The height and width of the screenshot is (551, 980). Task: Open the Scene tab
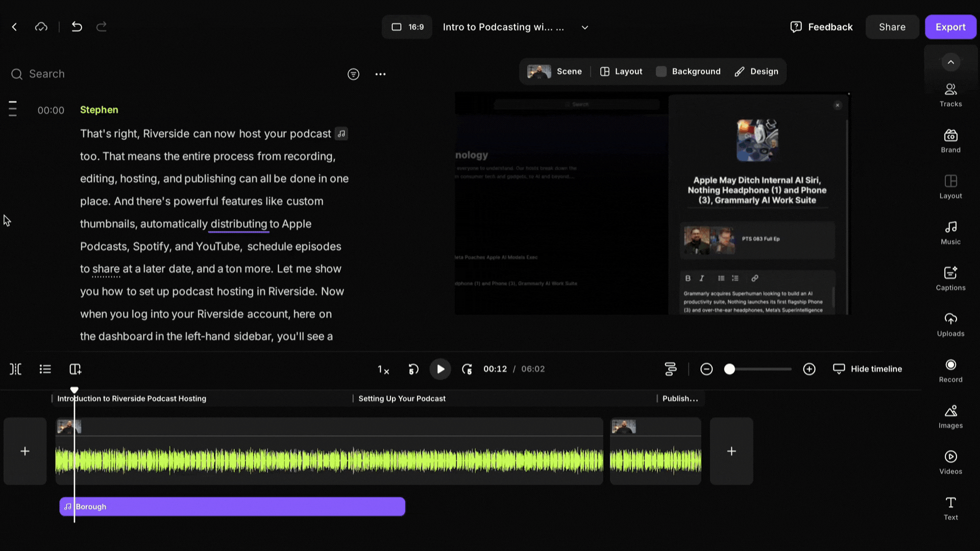tap(555, 71)
